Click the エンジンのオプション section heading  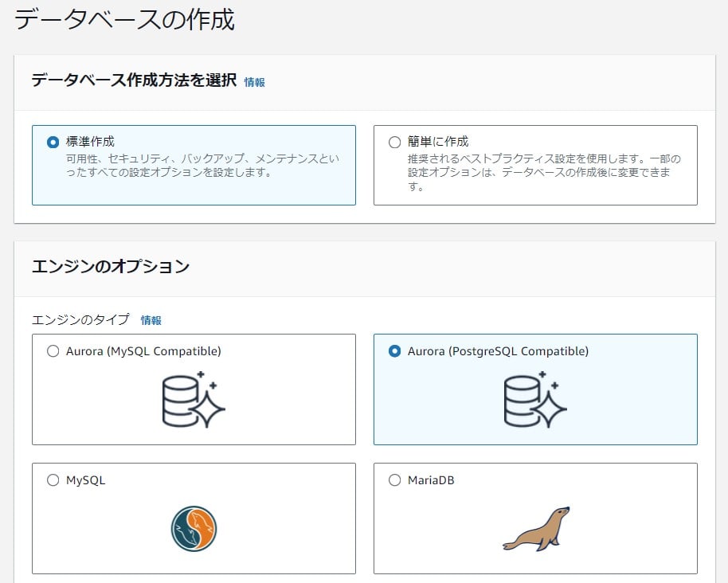tap(111, 267)
